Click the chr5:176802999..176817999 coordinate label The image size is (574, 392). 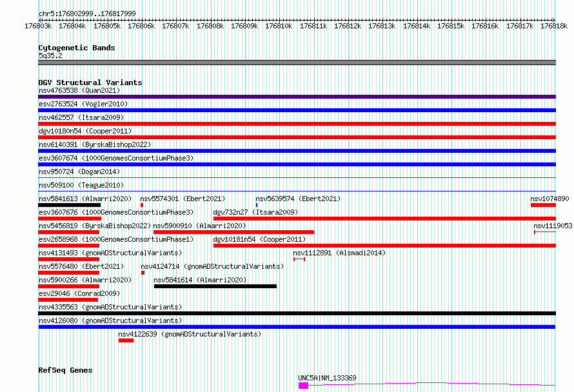coord(87,14)
